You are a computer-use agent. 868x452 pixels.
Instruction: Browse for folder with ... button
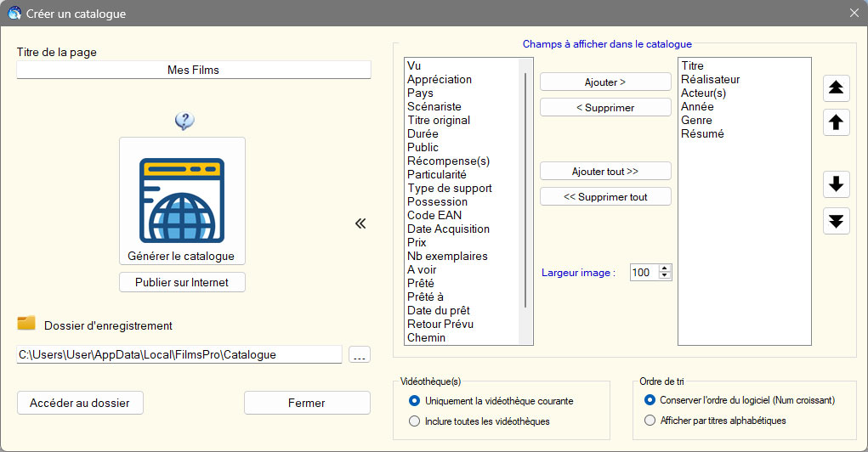360,354
